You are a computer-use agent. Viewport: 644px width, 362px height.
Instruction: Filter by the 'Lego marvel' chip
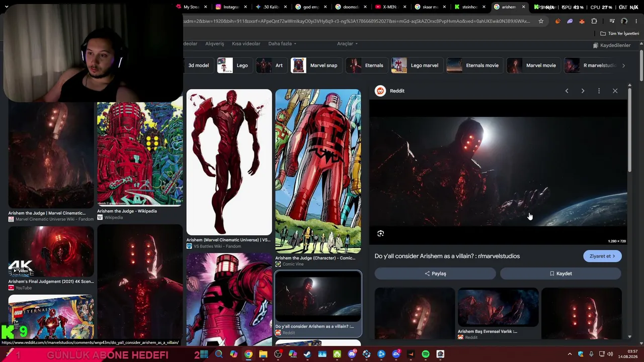416,65
